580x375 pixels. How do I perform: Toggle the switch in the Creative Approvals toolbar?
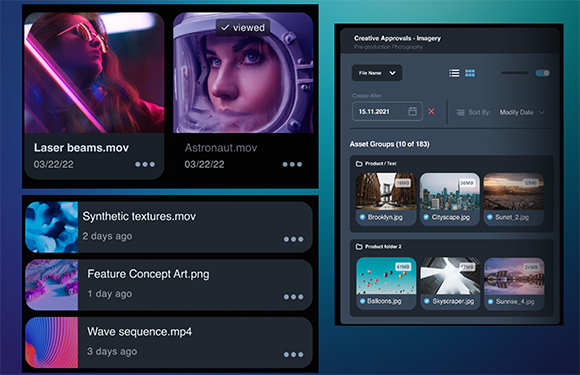coord(543,73)
